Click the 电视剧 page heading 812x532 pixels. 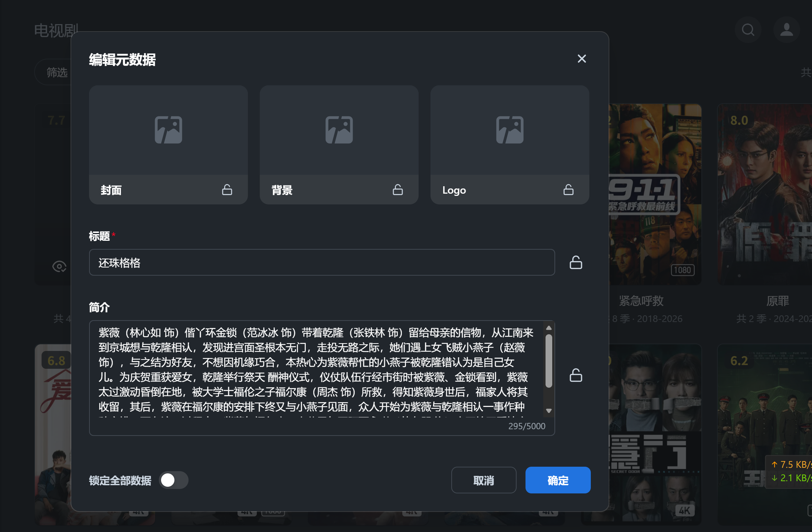point(56,30)
